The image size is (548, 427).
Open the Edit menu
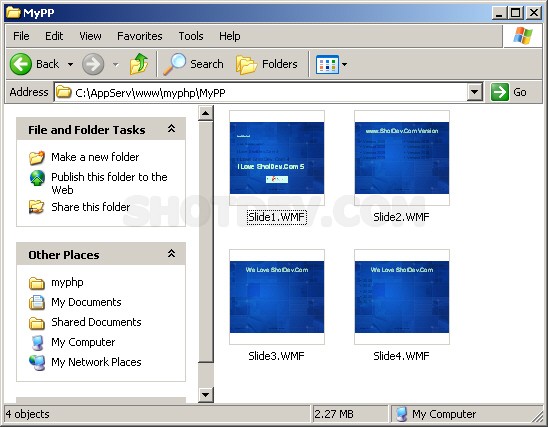point(54,36)
